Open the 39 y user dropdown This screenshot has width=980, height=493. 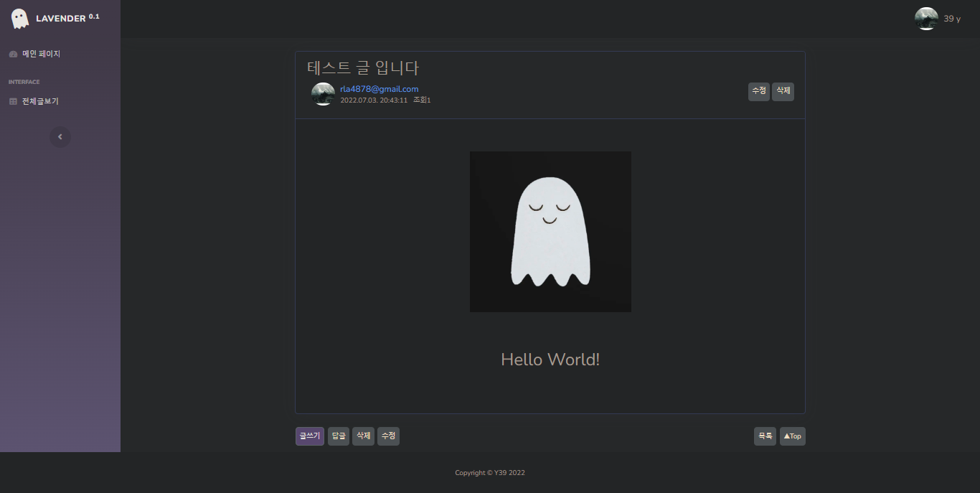[x=952, y=19]
